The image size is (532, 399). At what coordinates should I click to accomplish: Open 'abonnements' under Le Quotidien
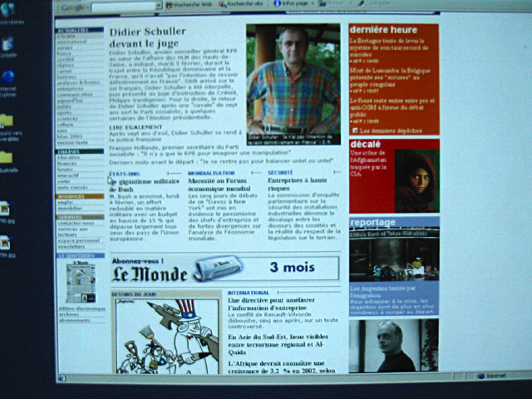point(75,320)
